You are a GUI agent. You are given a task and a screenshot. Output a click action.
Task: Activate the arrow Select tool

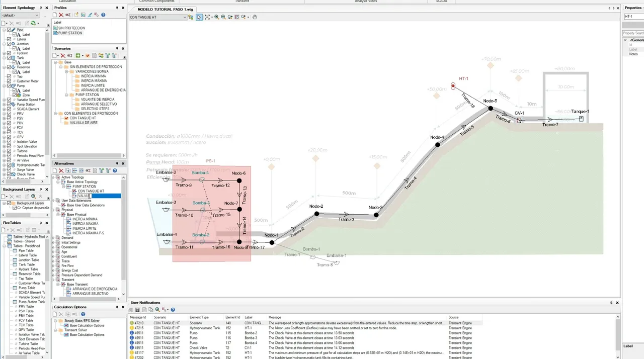point(199,17)
